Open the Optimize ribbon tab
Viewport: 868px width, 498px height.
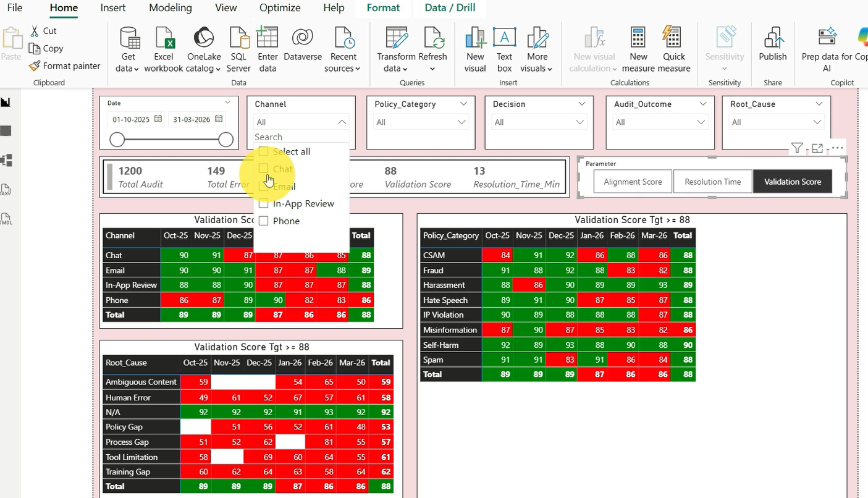280,8
